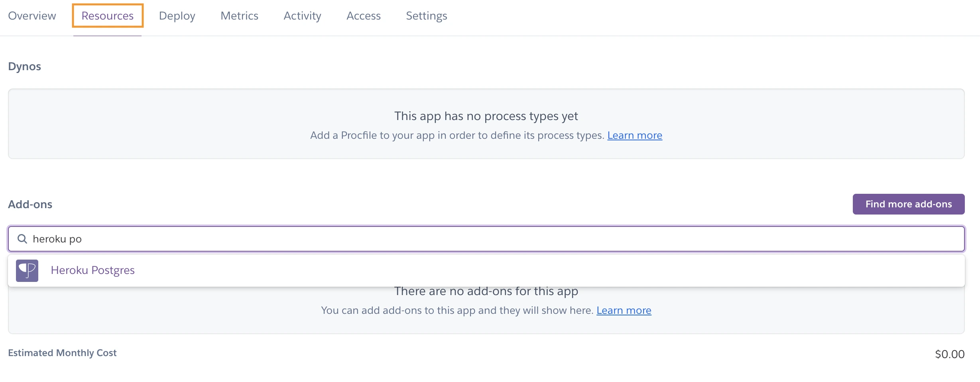The width and height of the screenshot is (980, 382).
Task: Click the Estimated Monthly Cost label
Action: point(62,353)
